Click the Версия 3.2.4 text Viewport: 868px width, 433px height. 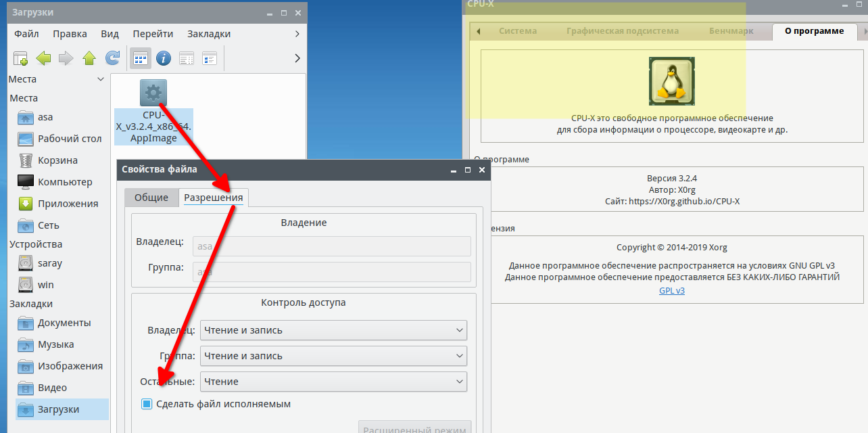[x=672, y=179]
